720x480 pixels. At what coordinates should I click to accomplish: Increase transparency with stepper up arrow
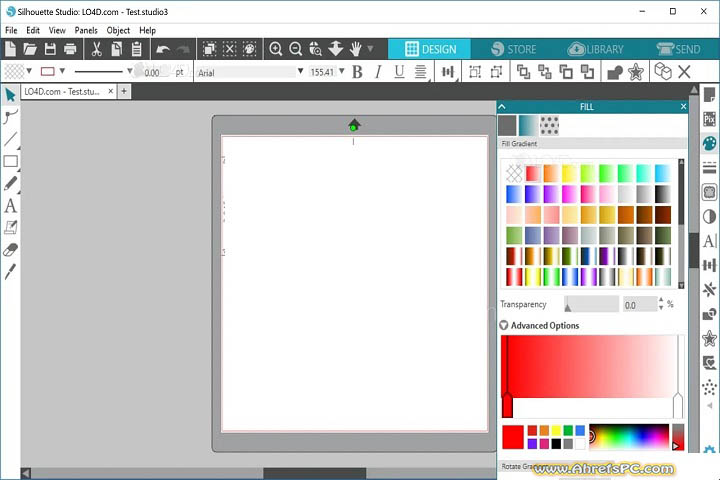[661, 300]
